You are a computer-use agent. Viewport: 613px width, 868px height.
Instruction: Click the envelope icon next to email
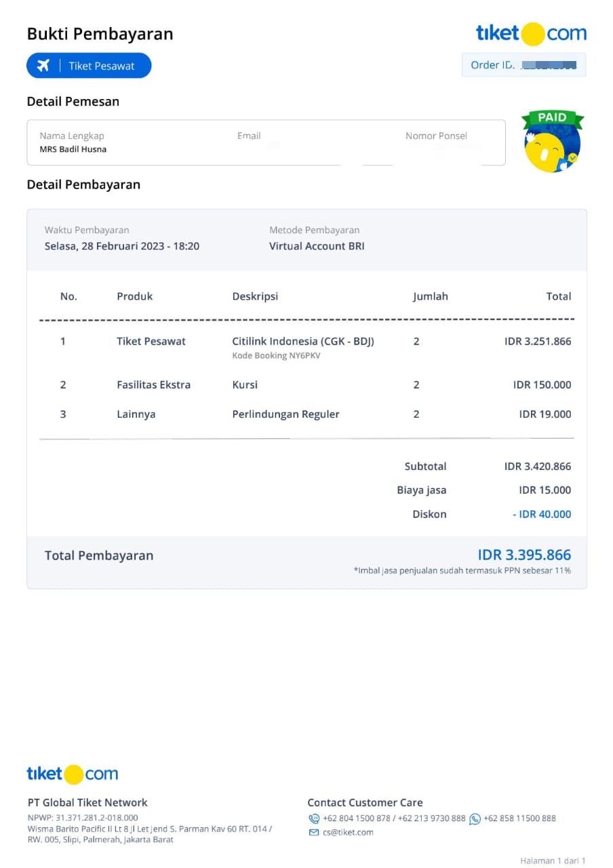(314, 832)
